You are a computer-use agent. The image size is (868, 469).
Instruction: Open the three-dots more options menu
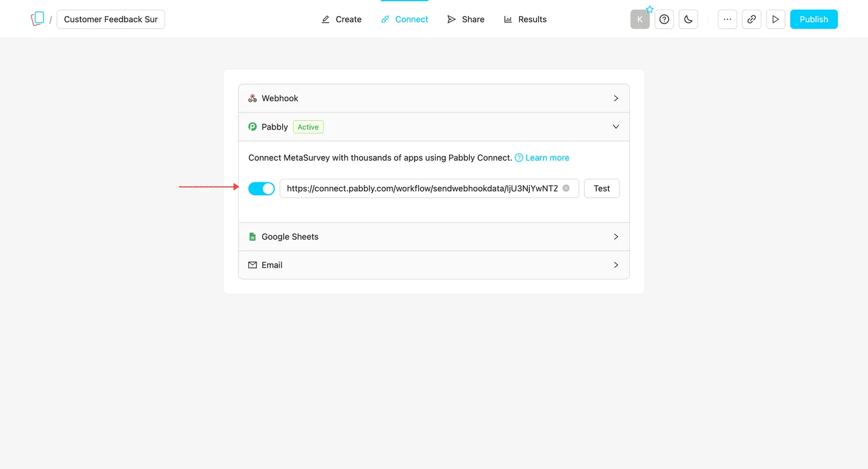pyautogui.click(x=727, y=19)
